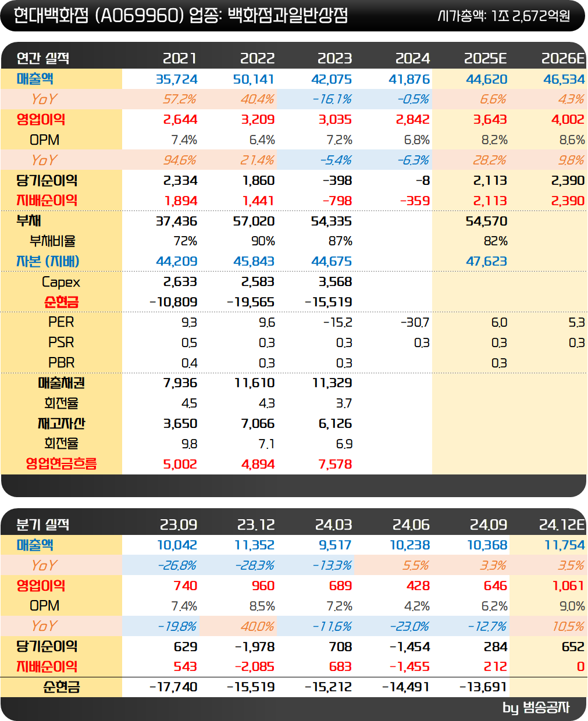Click the quarterly revenue YoY 5.5%

pos(416,566)
